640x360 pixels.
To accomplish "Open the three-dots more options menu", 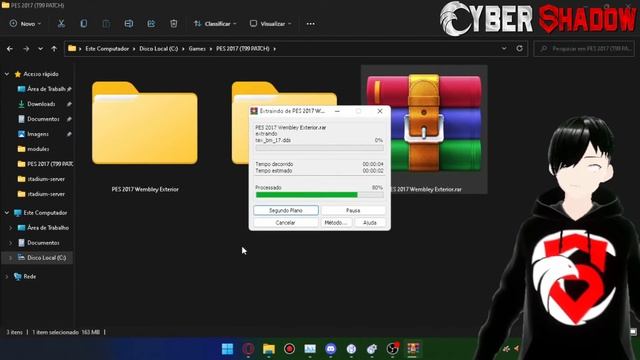I will pos(311,24).
